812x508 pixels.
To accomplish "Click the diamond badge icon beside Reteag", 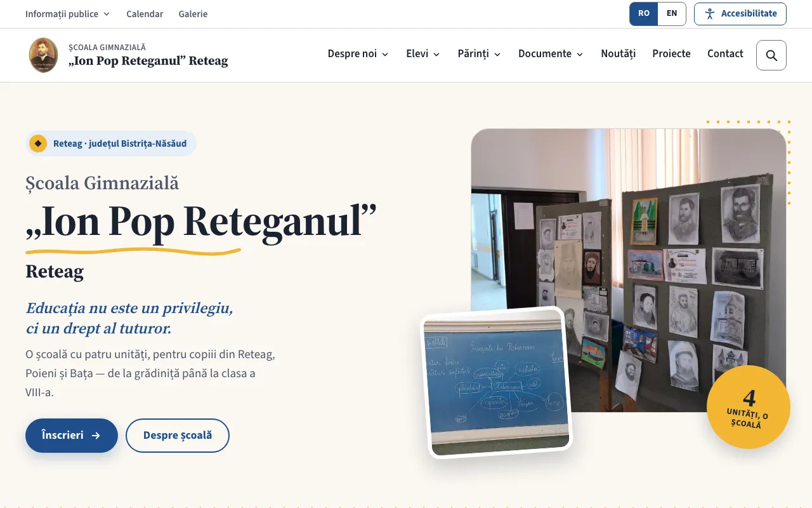I will coord(38,144).
